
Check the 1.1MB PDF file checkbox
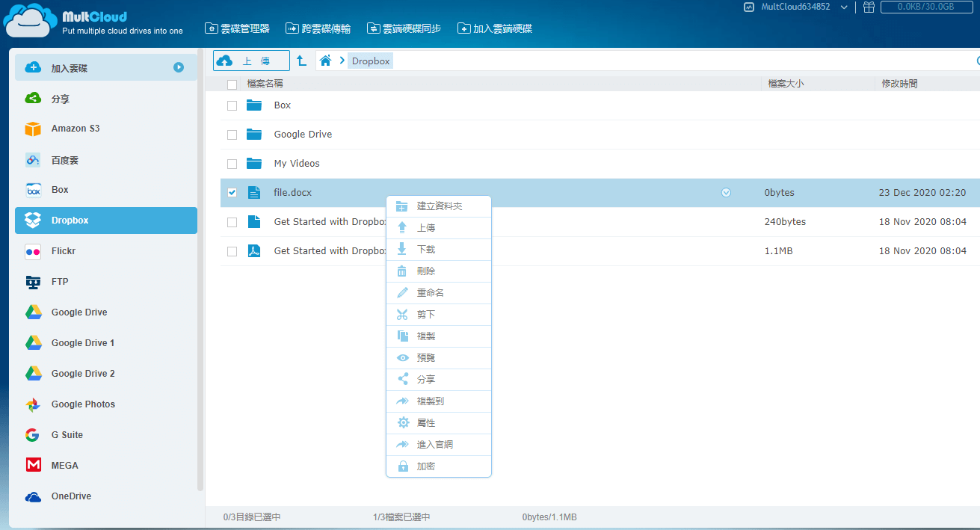[x=232, y=251]
